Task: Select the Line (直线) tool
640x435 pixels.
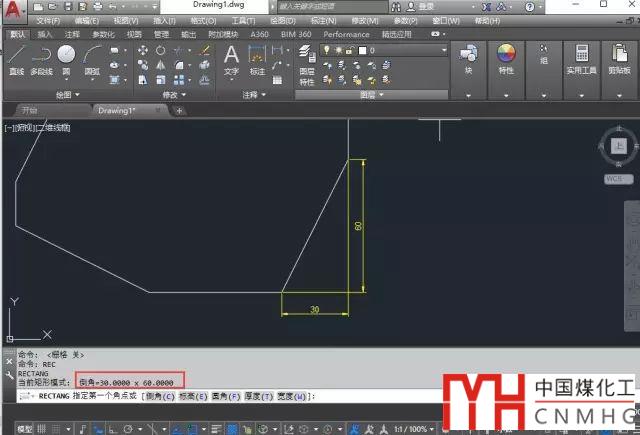Action: [x=16, y=56]
